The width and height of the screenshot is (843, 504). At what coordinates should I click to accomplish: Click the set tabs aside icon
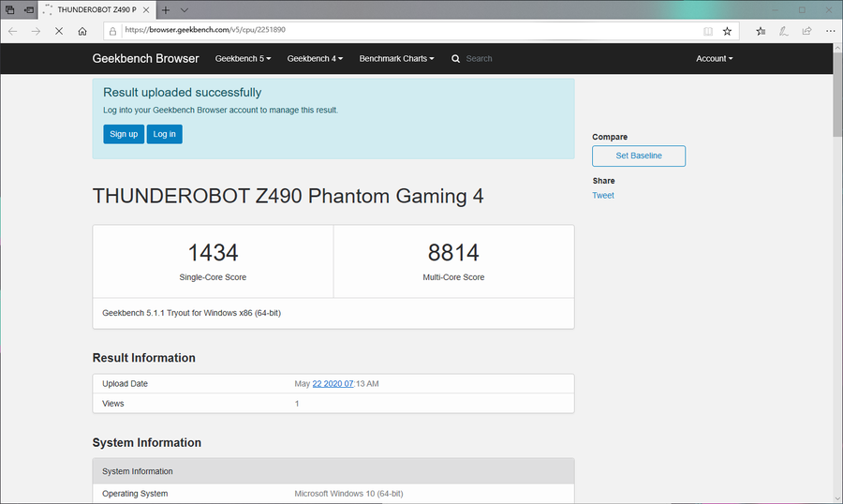click(27, 9)
